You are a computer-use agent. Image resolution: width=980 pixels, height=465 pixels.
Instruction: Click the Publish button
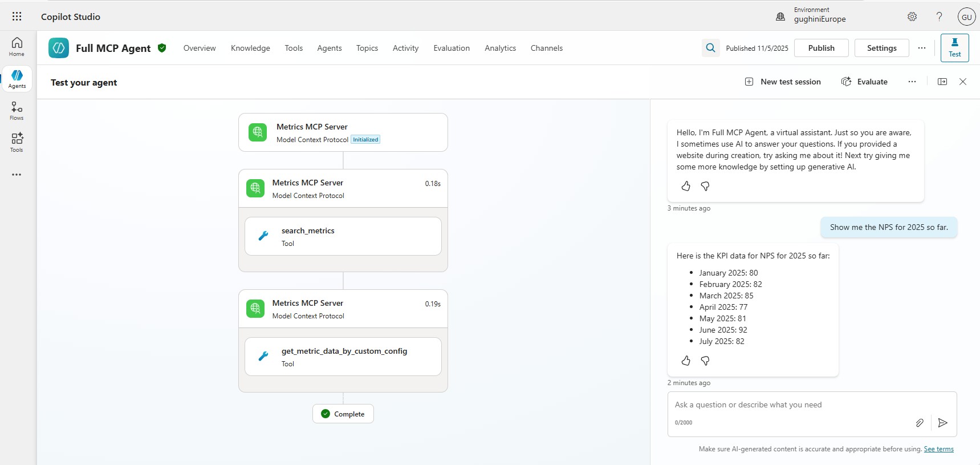(x=821, y=48)
